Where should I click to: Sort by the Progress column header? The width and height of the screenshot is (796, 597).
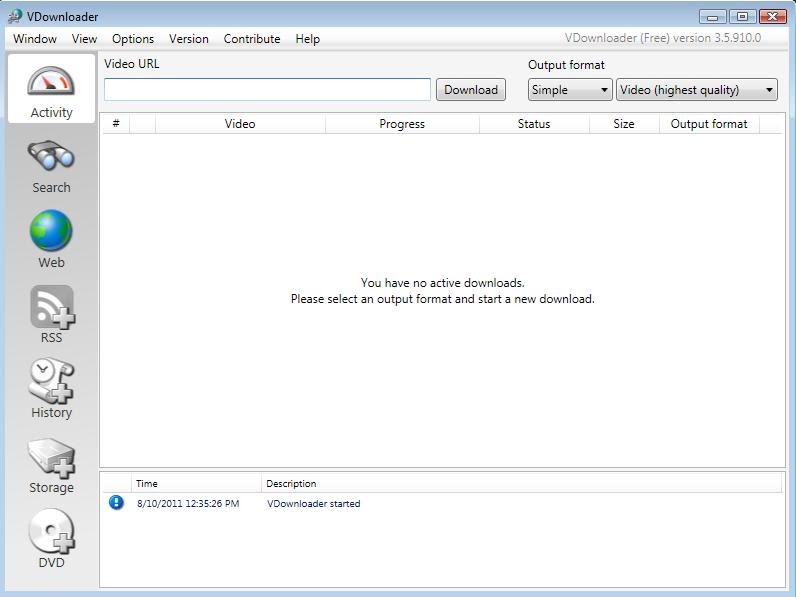click(402, 124)
